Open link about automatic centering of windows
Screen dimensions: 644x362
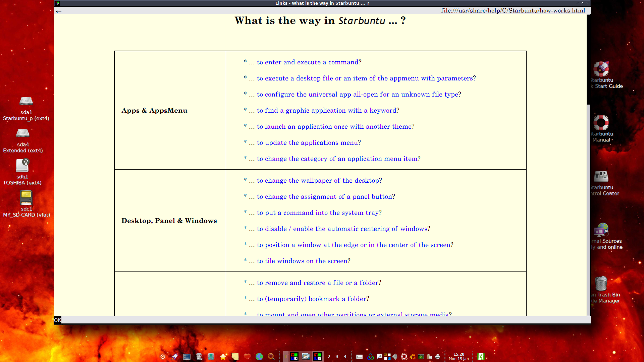[342, 229]
